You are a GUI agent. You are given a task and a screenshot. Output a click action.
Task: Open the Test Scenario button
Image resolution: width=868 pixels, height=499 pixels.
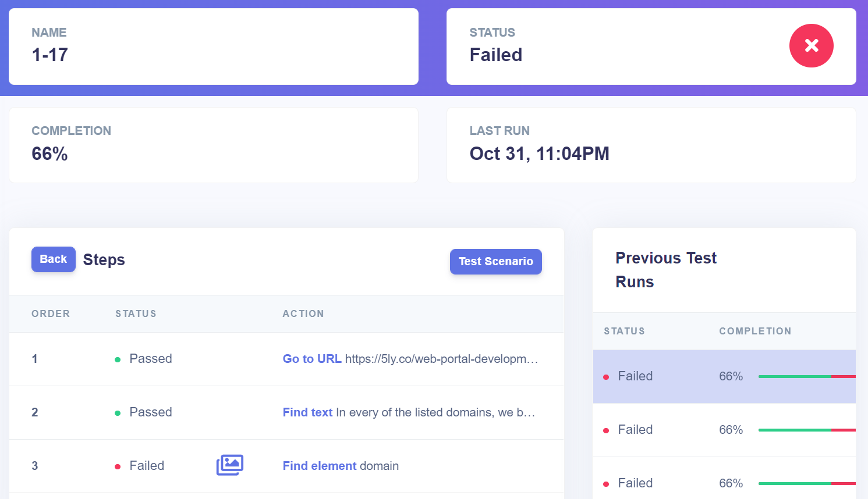[495, 262]
